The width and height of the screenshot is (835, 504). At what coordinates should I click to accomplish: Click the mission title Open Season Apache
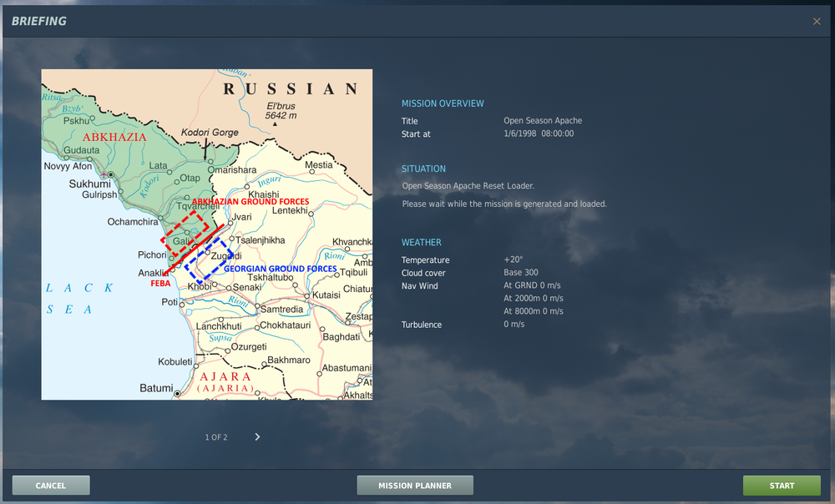click(543, 121)
